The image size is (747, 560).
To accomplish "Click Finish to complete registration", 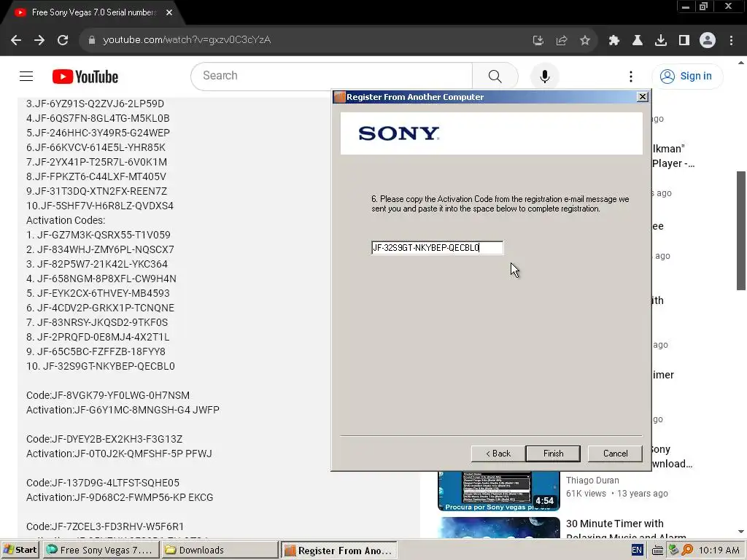I will [x=553, y=454].
